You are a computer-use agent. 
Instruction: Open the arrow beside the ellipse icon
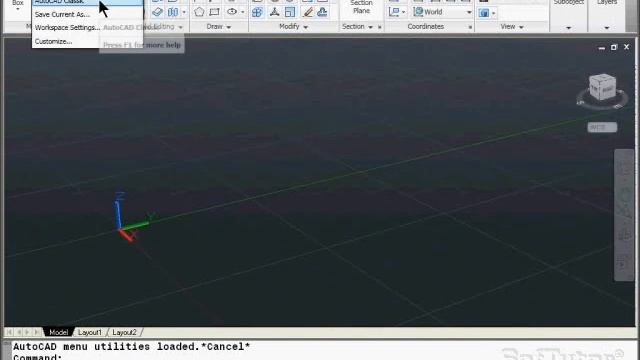242,12
